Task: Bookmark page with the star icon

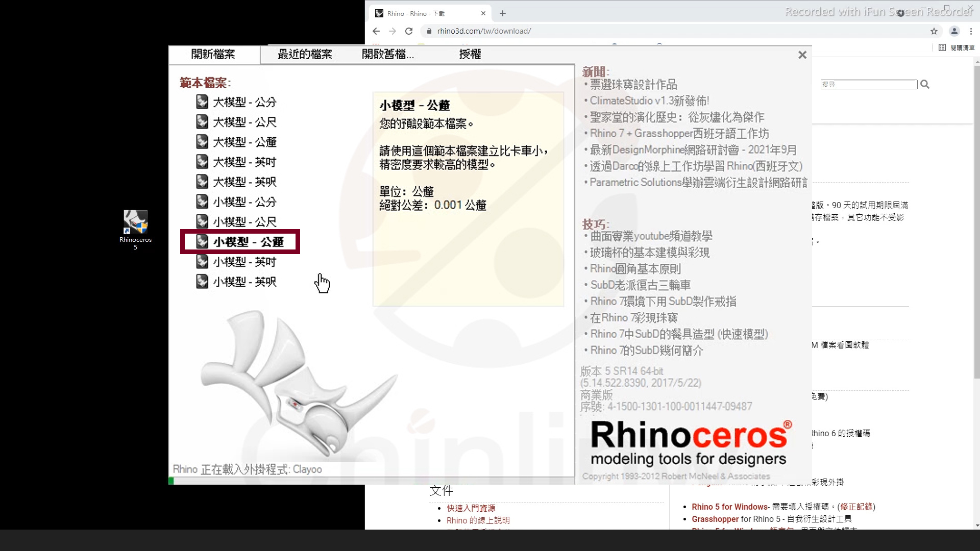Action: coord(934,31)
